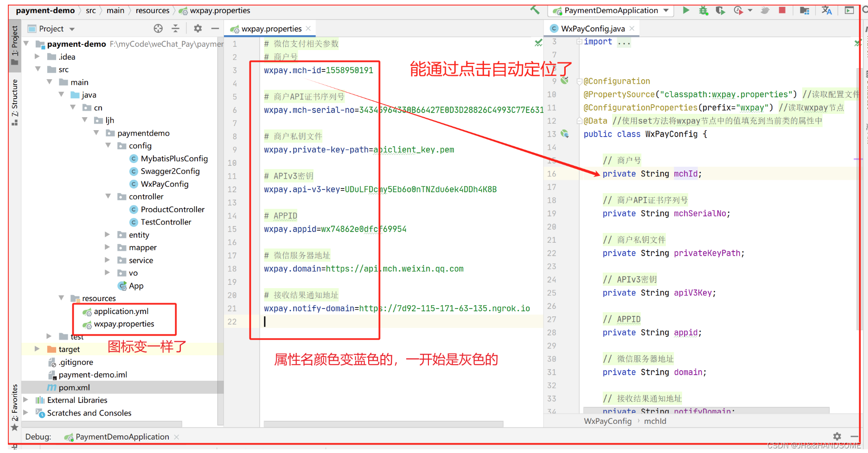Click the mchId breadcrumb below the editor

pyautogui.click(x=655, y=421)
